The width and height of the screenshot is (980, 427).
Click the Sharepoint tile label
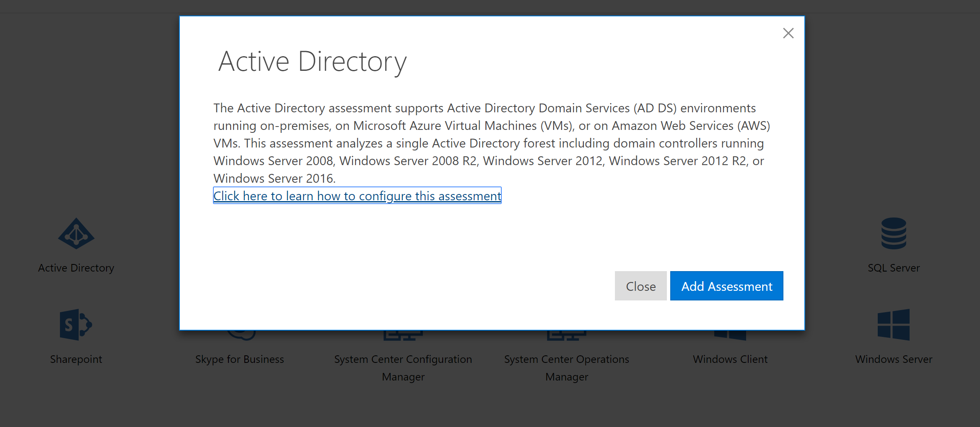[76, 359]
